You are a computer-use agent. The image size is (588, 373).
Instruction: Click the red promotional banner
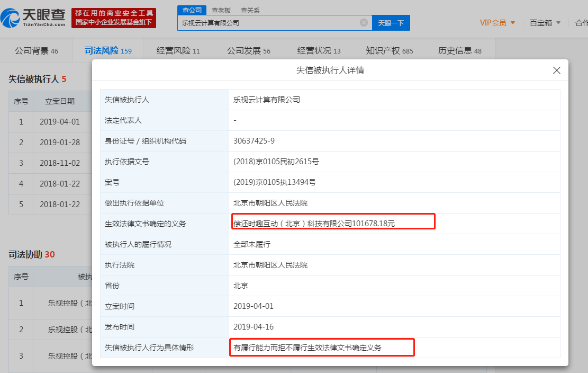pos(114,17)
